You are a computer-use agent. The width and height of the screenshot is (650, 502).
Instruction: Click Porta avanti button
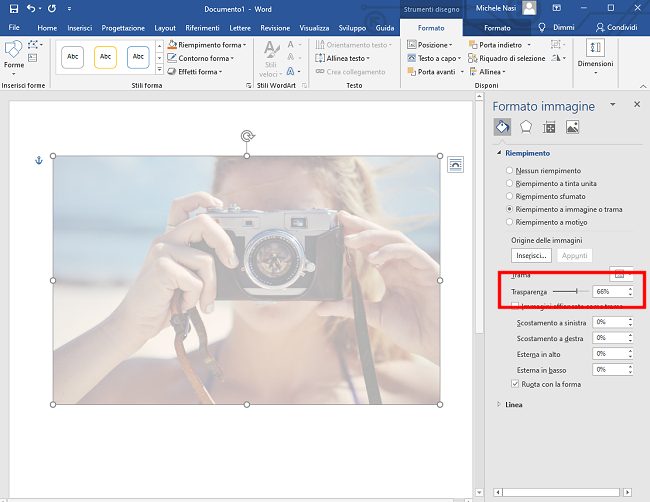432,72
